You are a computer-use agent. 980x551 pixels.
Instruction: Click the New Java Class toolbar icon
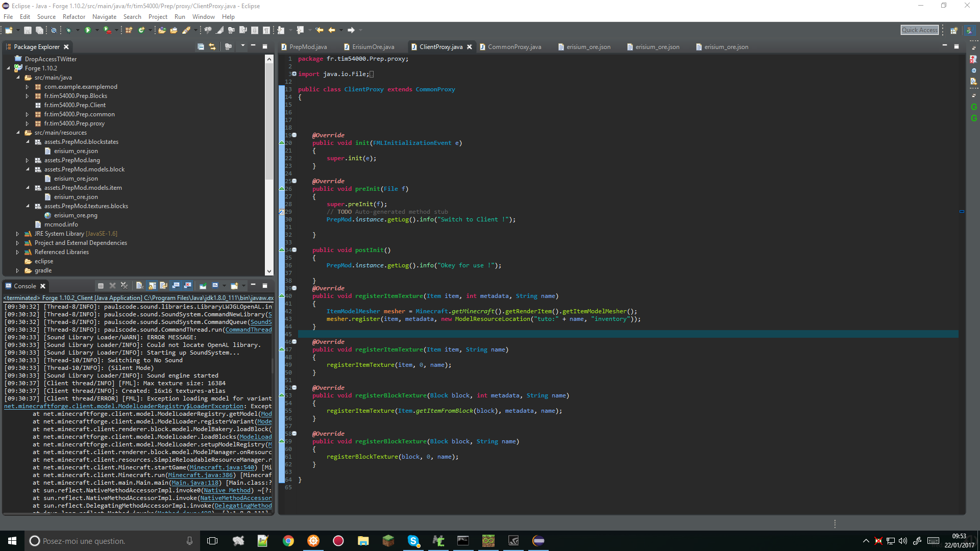[141, 31]
